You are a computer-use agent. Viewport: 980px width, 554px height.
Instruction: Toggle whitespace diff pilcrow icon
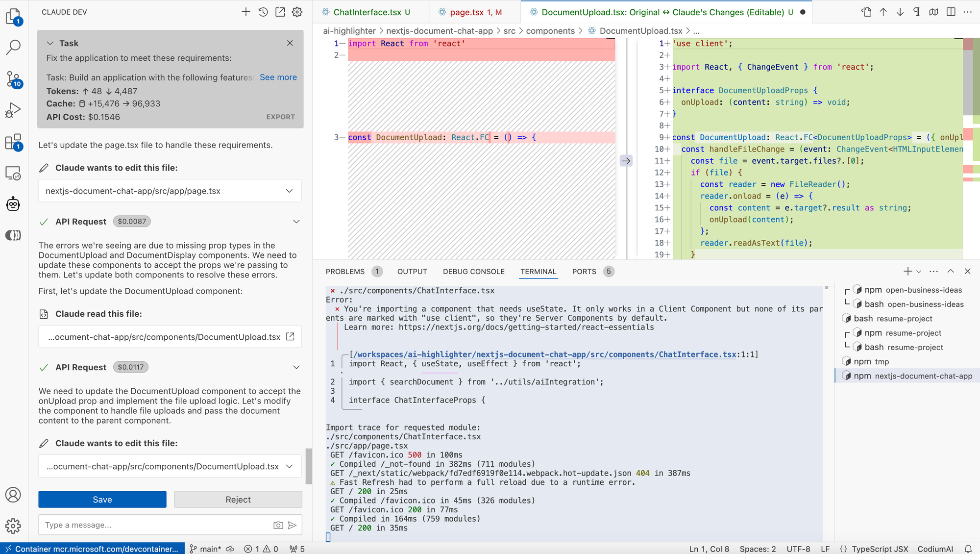[917, 12]
